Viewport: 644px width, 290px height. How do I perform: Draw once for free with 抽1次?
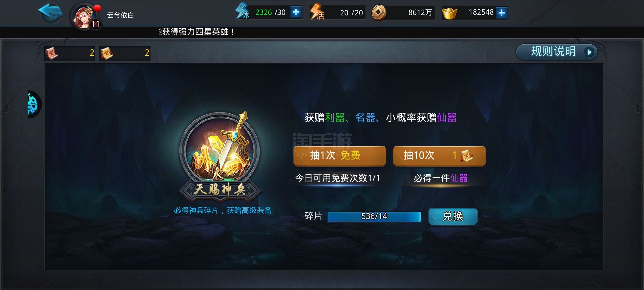tap(340, 156)
